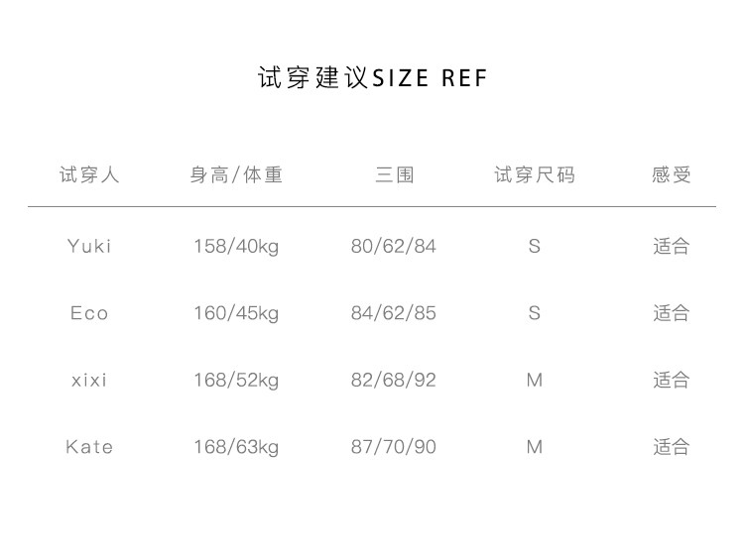This screenshot has height=560, width=744.
Task: Select the 168/63kg cell
Action: [x=236, y=447]
